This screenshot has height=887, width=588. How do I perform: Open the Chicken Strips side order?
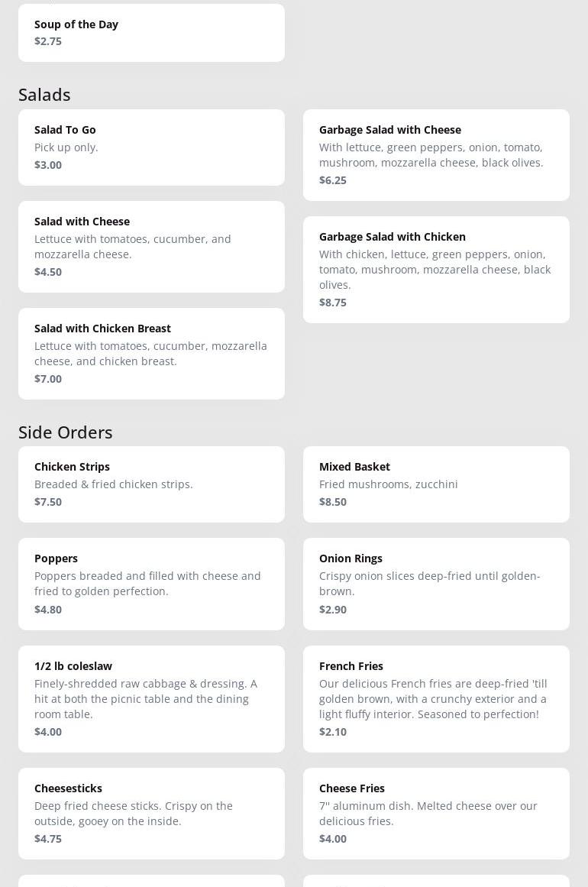tap(151, 484)
